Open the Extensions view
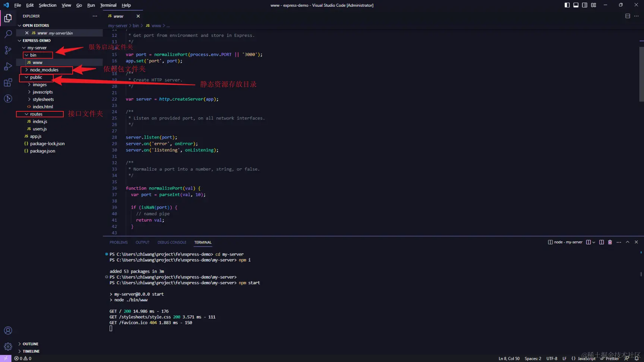This screenshot has height=362, width=644. [x=8, y=83]
